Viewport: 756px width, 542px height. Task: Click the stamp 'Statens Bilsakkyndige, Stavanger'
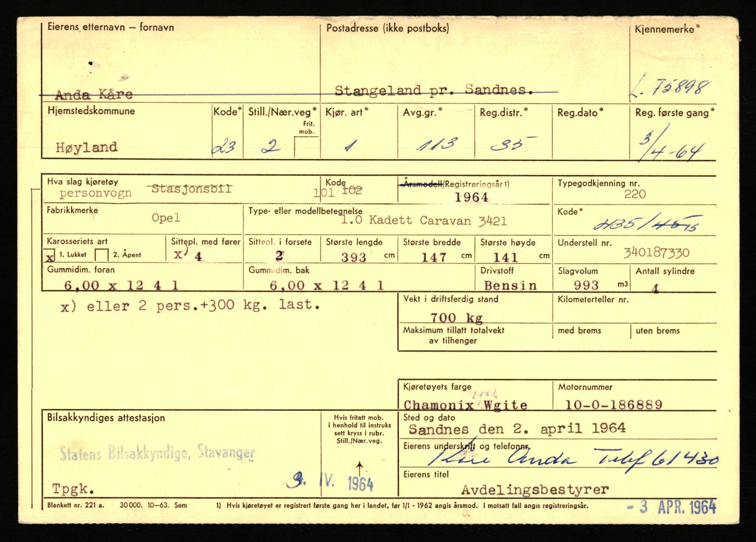[x=157, y=453]
